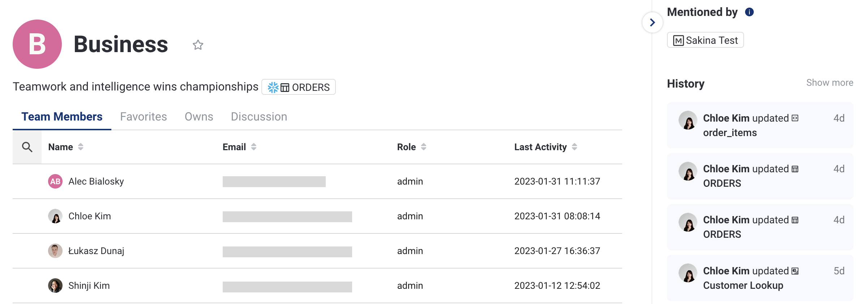Click Chloe Kim's avatar in members table

click(x=55, y=216)
